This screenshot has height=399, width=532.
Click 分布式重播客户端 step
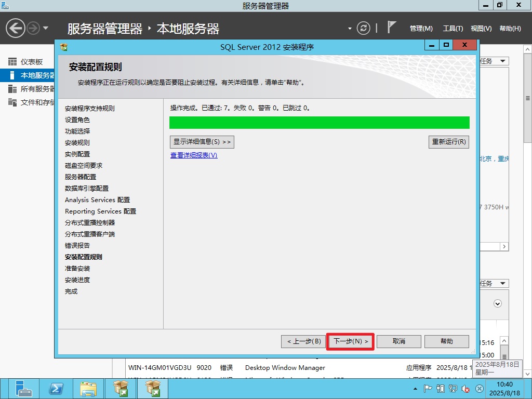[89, 234]
